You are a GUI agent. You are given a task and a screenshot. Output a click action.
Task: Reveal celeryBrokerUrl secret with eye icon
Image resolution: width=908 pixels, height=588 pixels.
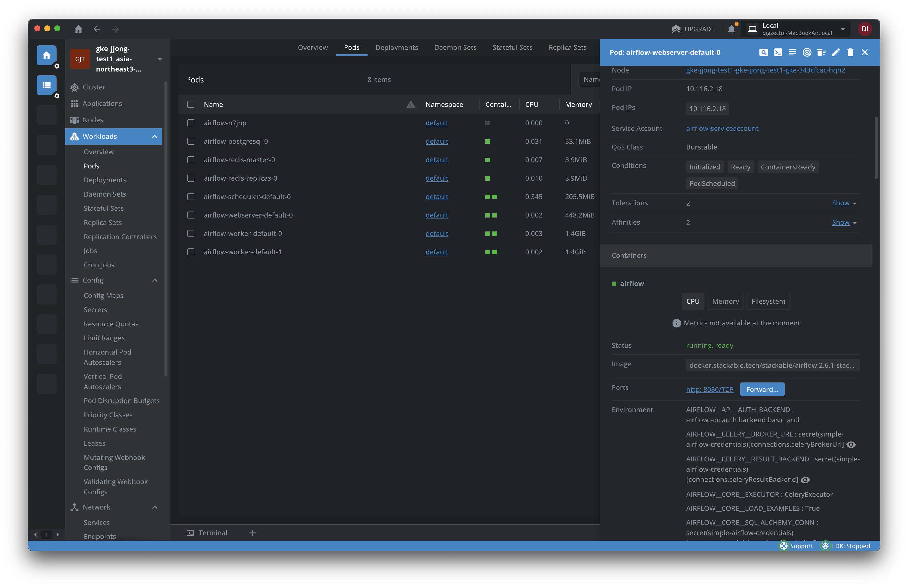pyautogui.click(x=851, y=444)
